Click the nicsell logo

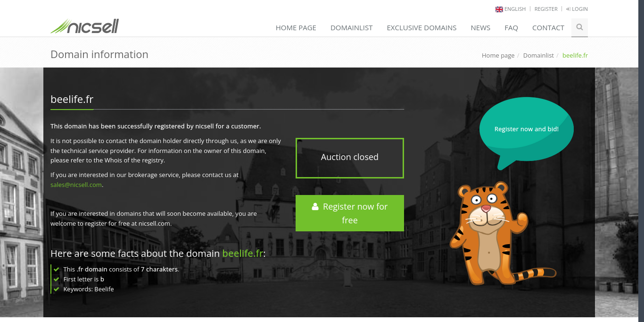84,26
